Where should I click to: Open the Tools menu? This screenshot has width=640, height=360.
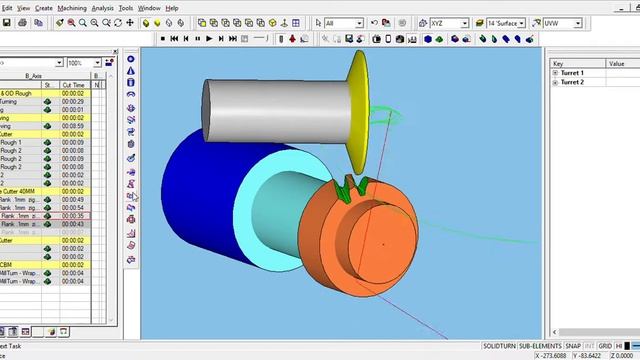[x=126, y=8]
